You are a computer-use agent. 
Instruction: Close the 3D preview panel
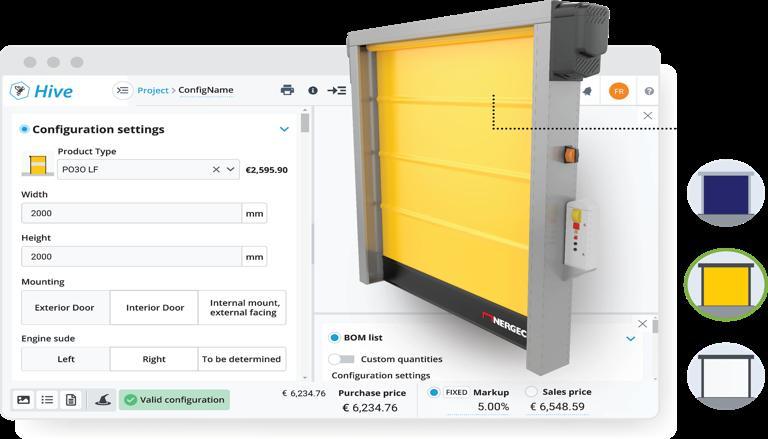click(648, 116)
